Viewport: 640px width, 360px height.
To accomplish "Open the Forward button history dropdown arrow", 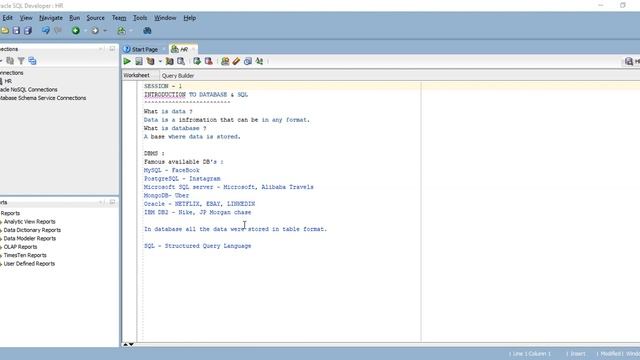I will pos(105,31).
